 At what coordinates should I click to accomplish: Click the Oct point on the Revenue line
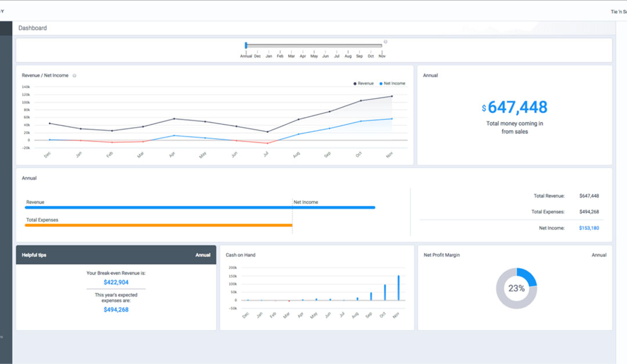click(361, 101)
